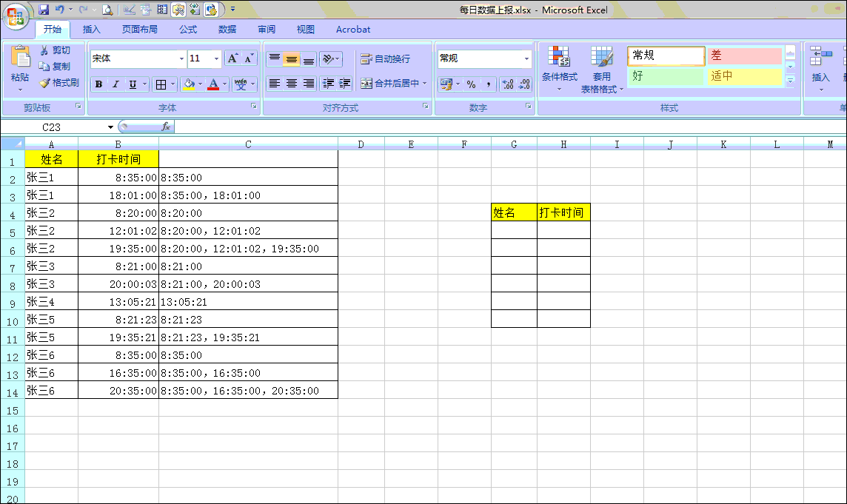Click the Conditional Formatting icon
The width and height of the screenshot is (847, 504).
point(558,58)
